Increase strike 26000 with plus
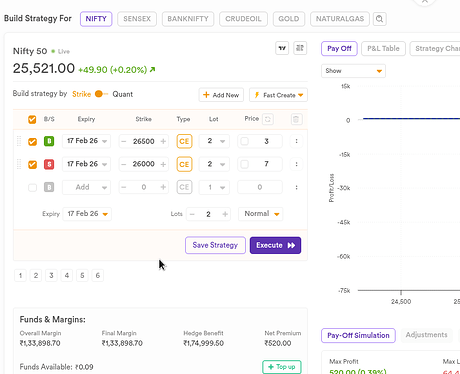 (163, 164)
